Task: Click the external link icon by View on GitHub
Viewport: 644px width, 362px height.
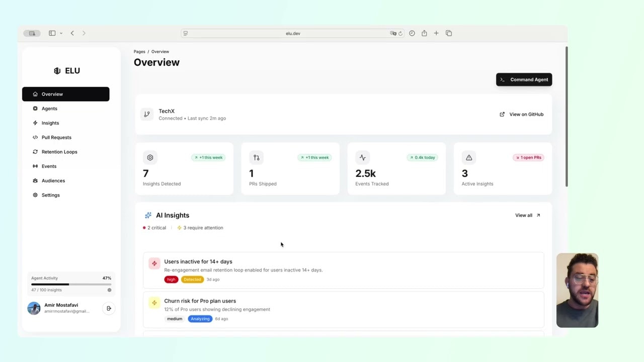Action: point(502,114)
